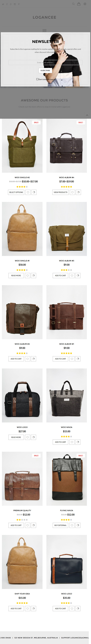Click Buy External for Flying Ninja

point(60,525)
